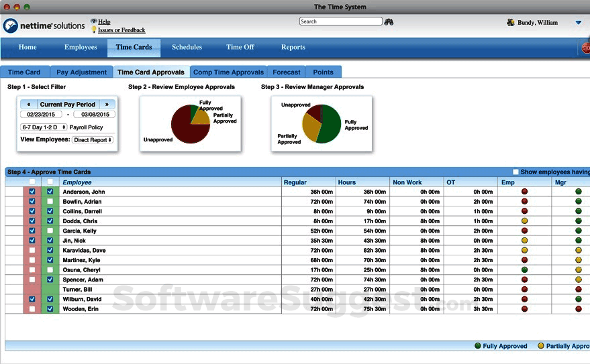Screen dimensions: 590x364
Task: Click the red stop sign icon
Action: [x=585, y=48]
